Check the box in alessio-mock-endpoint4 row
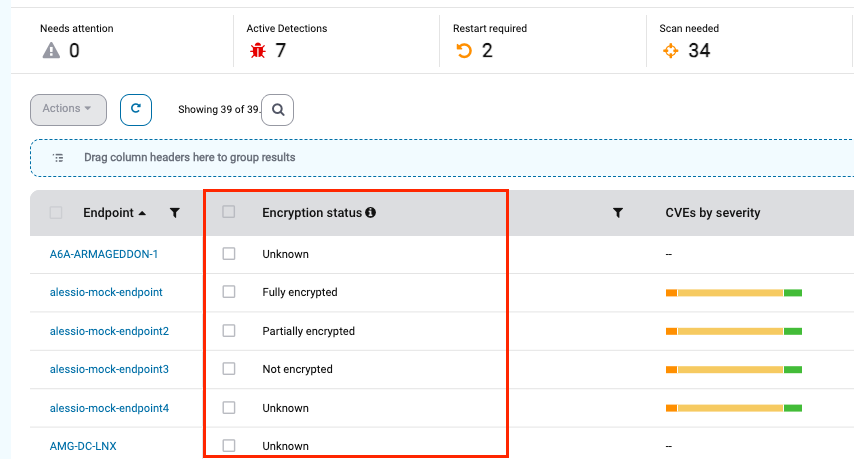This screenshot has width=854, height=459. point(229,407)
